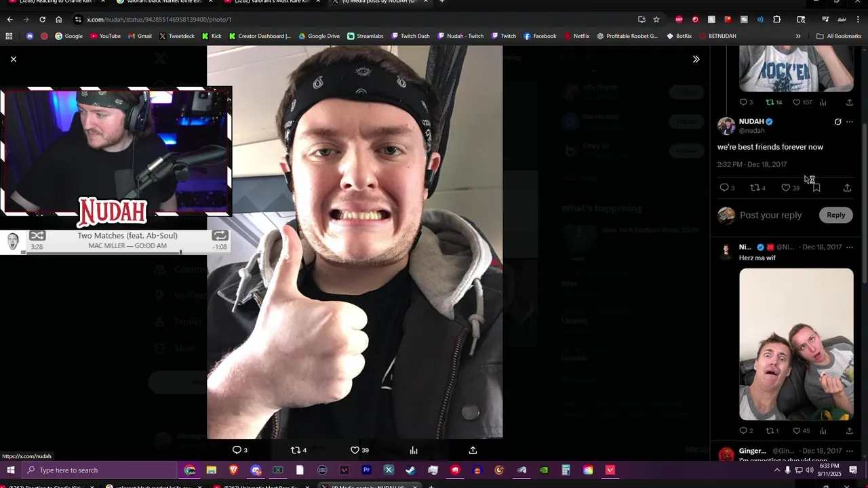Open Windows Start menu

[11, 470]
